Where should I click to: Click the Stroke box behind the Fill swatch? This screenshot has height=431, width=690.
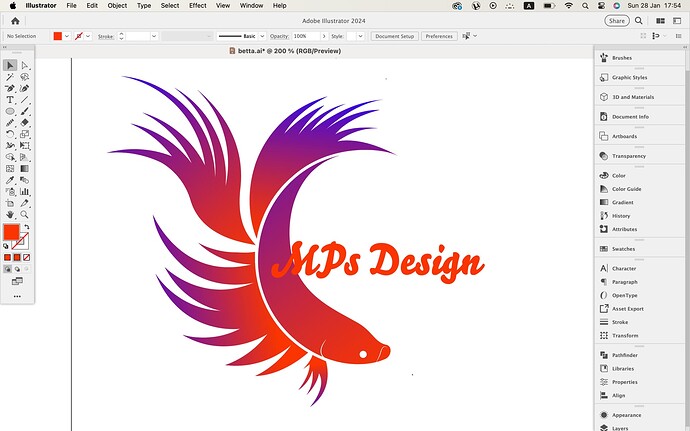pyautogui.click(x=23, y=243)
